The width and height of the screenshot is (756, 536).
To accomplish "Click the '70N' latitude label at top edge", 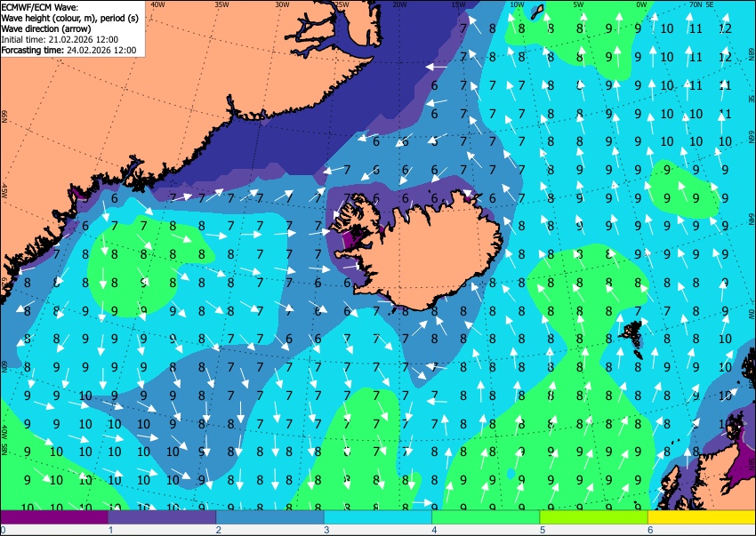I will coord(696,4).
